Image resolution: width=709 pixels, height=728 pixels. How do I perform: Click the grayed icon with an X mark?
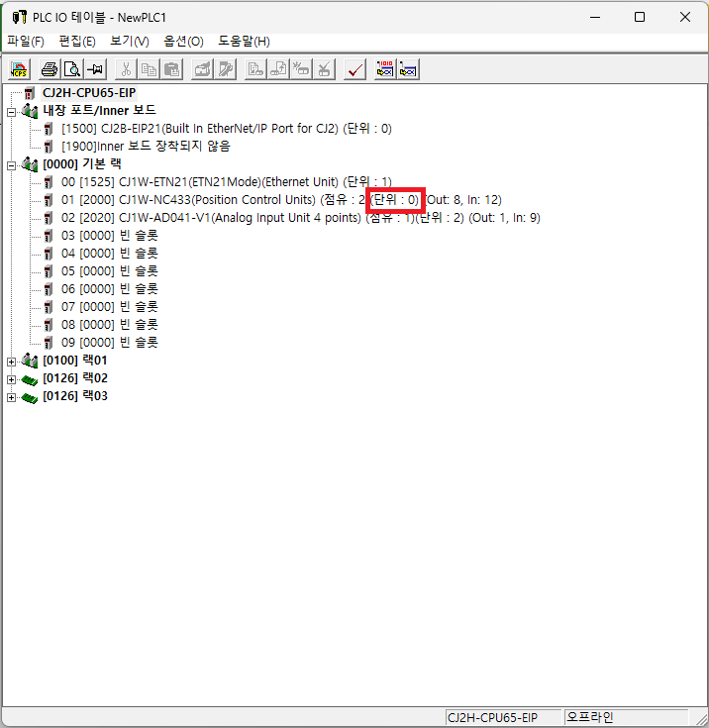tap(324, 69)
